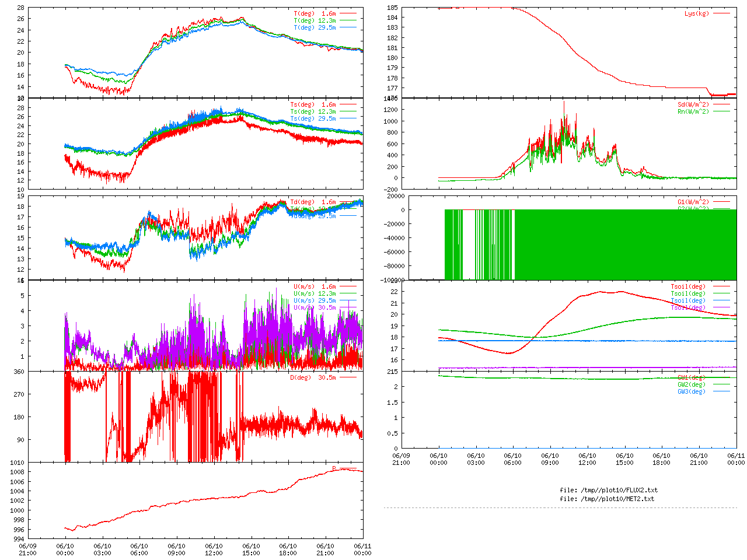The width and height of the screenshot is (747, 560).
Task: Click the '1200' radiation axis tick label
Action: coord(390,110)
